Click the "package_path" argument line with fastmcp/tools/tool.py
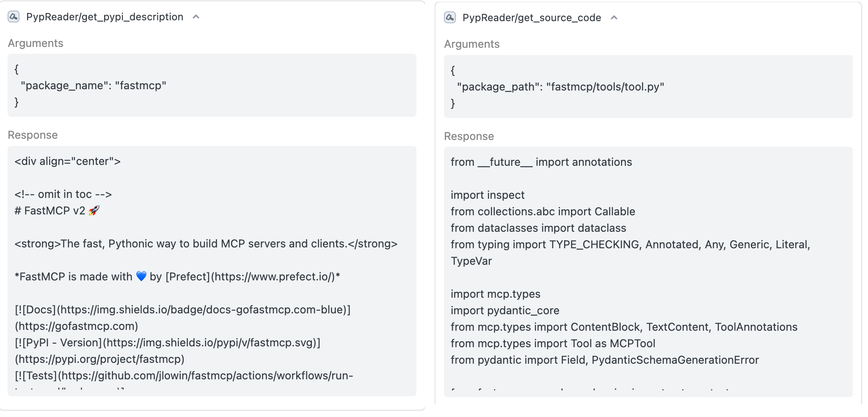Screen dimensions: 868x417 pyautogui.click(x=560, y=87)
